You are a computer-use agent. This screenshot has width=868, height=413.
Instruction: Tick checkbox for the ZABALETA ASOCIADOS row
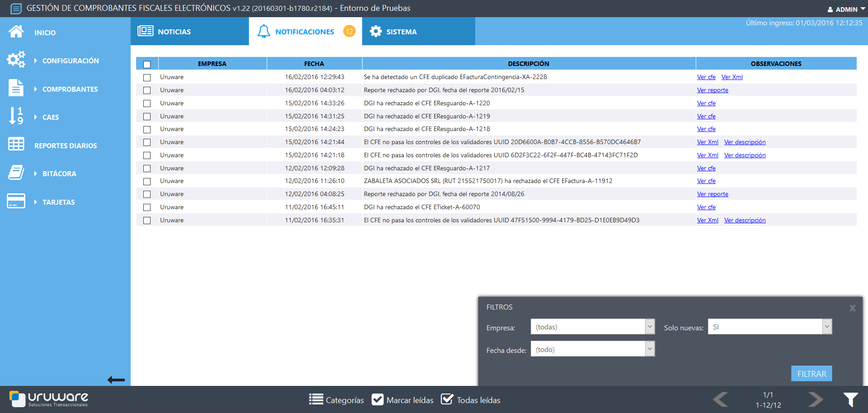point(147,182)
